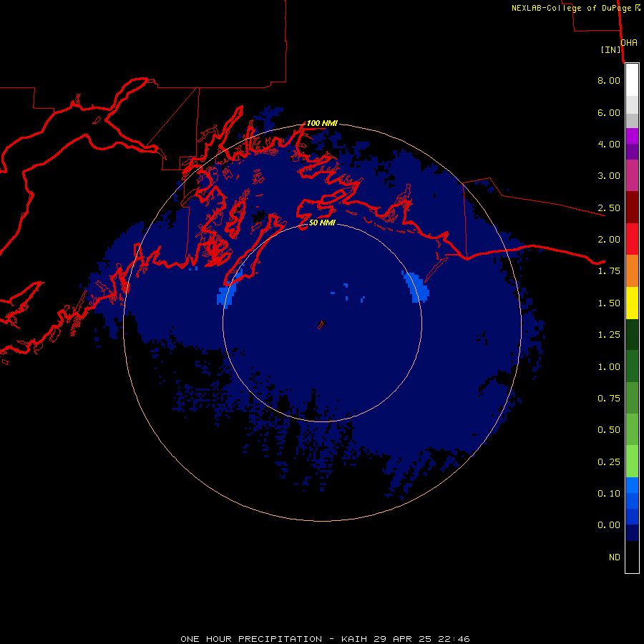
Task: Click the 100 NMI range ring label
Action: 323,123
